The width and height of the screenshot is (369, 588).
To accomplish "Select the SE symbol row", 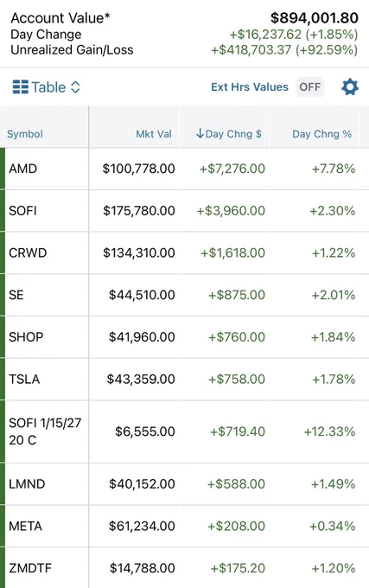I will point(184,295).
